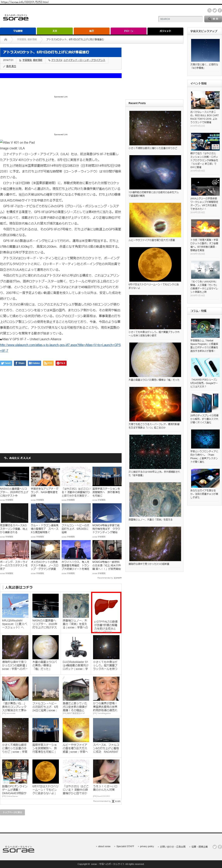Open the 協賛・提携企業 footer link

200,846
